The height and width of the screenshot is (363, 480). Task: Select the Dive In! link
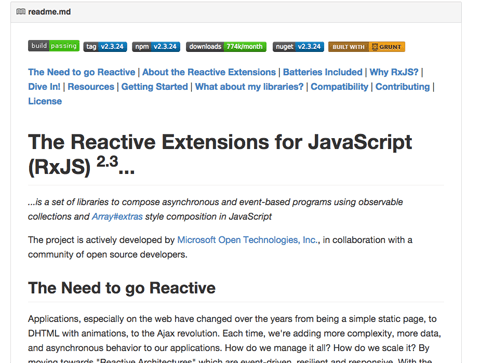(44, 87)
